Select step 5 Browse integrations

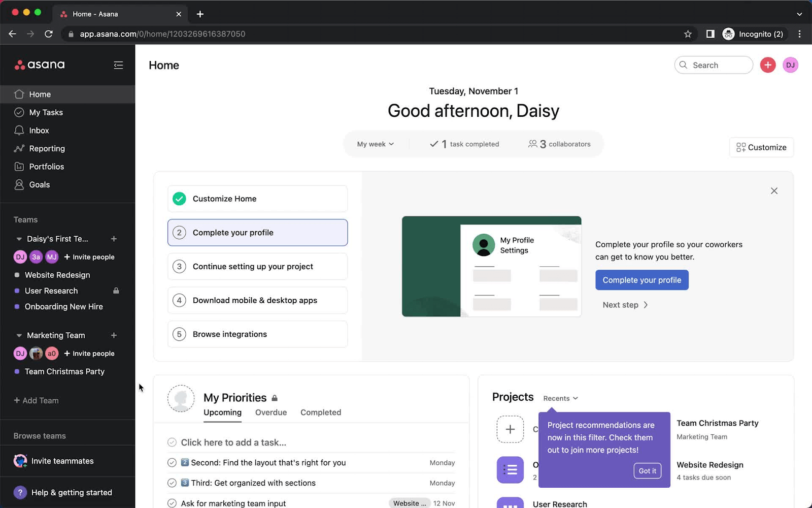click(257, 334)
